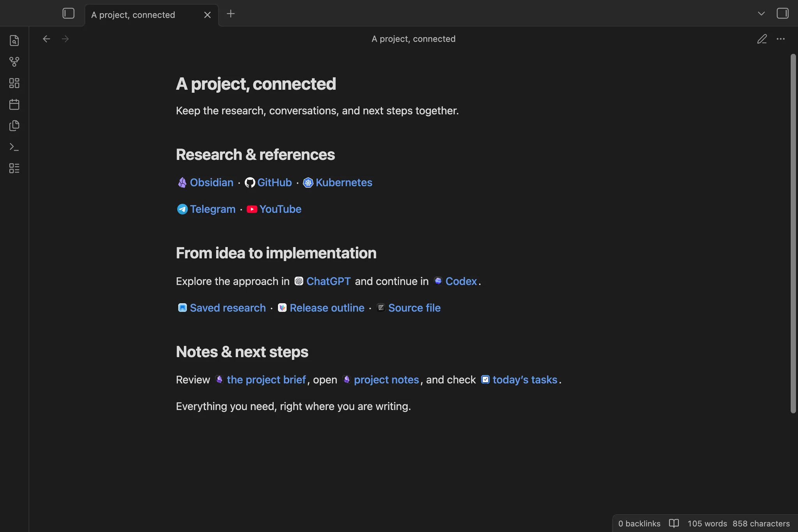This screenshot has width=798, height=532.
Task: Open the 'today's tasks' link
Action: [x=525, y=380]
